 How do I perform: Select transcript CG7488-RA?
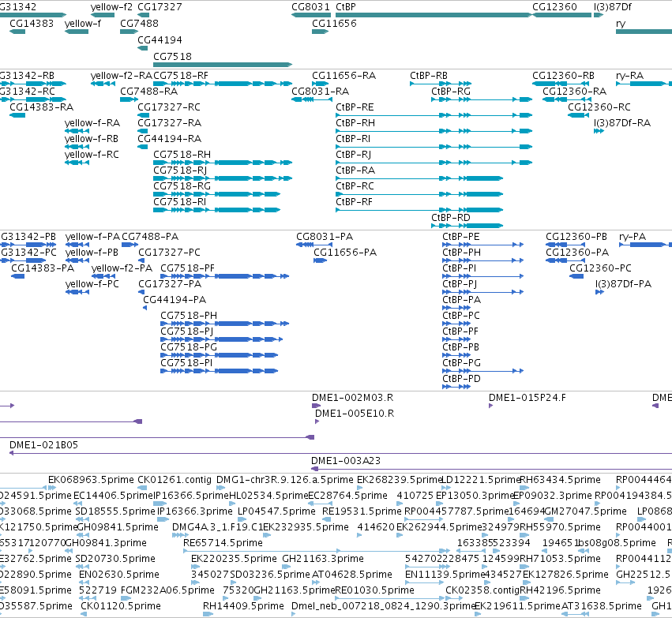tap(148, 92)
